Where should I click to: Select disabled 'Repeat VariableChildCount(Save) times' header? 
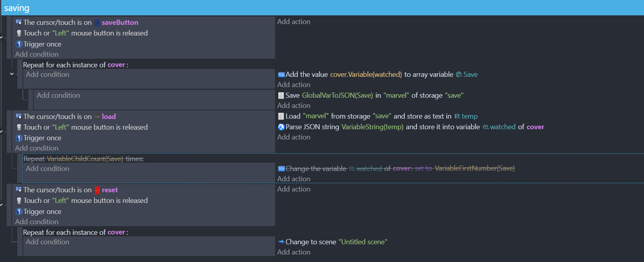[x=83, y=159]
